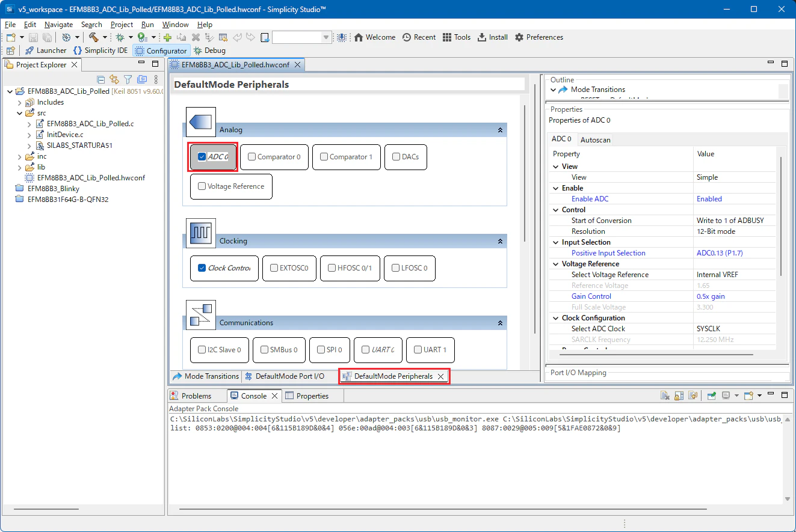The image size is (796, 532).
Task: Open Preferences via the gear icon
Action: point(539,37)
